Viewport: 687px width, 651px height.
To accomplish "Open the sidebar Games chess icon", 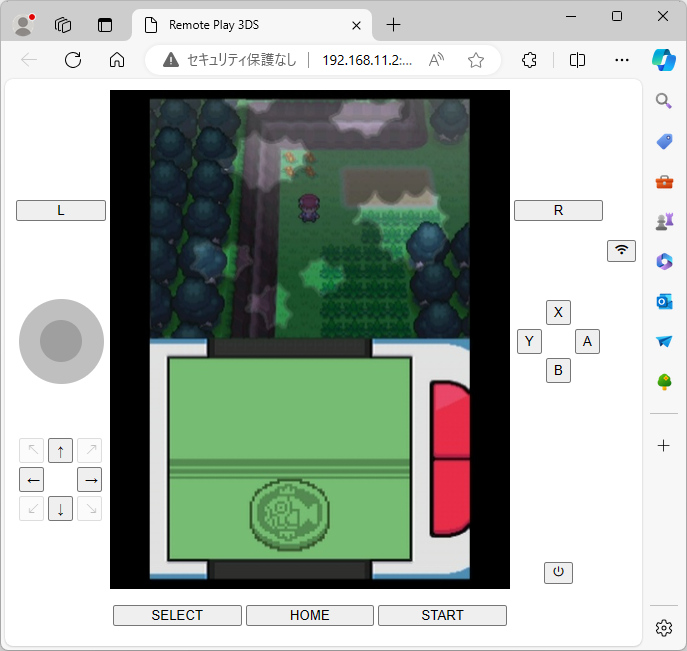I will click(x=664, y=221).
